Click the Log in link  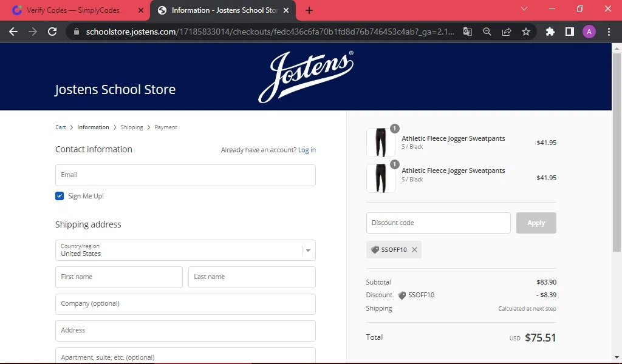click(x=307, y=150)
